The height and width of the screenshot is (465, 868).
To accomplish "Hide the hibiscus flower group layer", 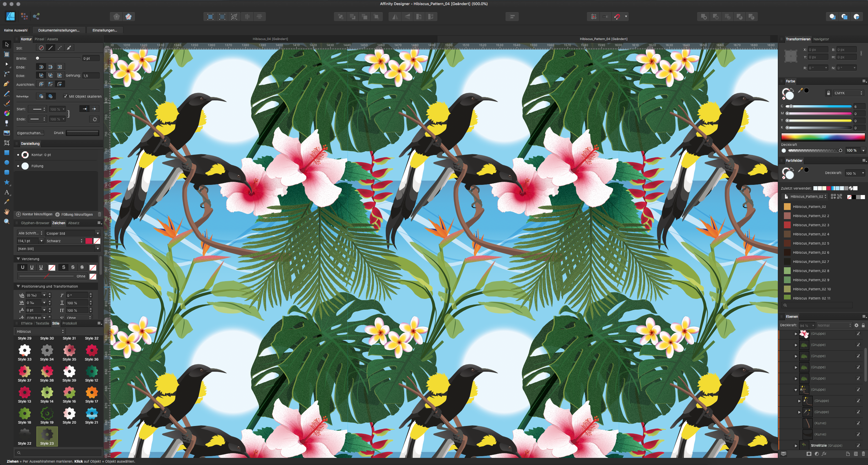I will [x=858, y=333].
